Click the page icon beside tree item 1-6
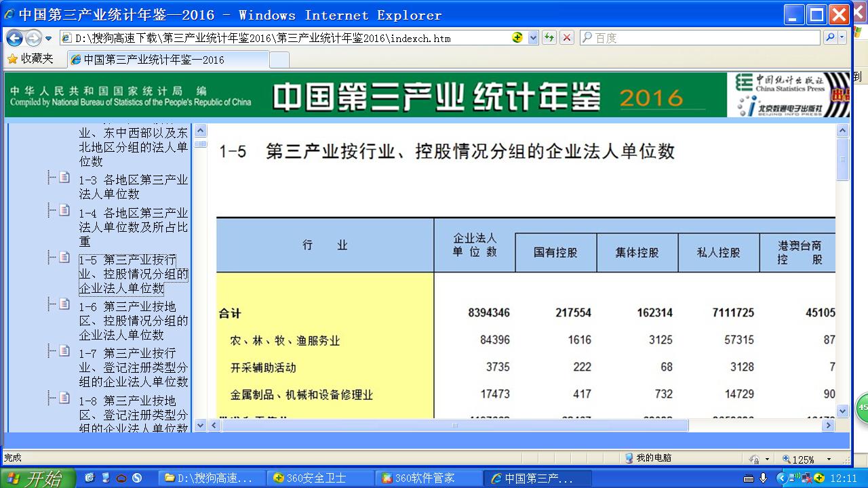The width and height of the screenshot is (868, 488). point(64,304)
